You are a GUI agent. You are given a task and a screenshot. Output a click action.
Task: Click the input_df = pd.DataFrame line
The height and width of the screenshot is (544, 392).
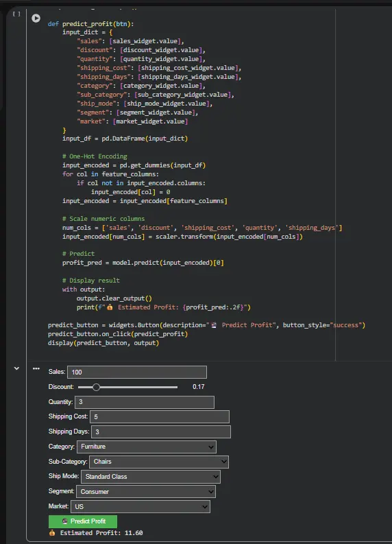pyautogui.click(x=125, y=139)
